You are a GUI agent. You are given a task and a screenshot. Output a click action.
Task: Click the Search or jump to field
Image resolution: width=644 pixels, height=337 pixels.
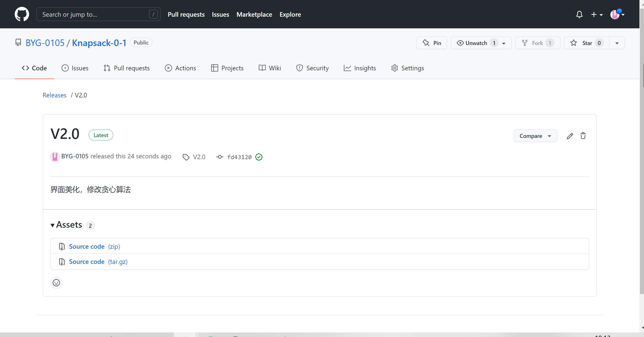[98, 14]
